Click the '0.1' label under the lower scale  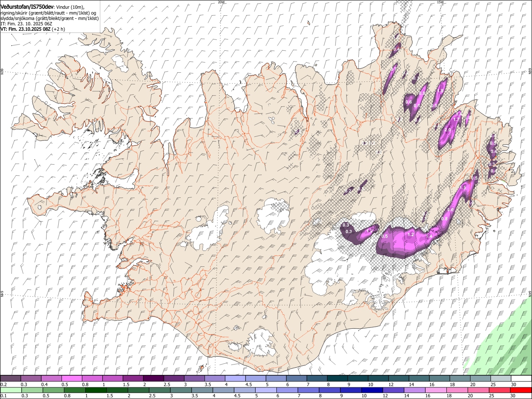pyautogui.click(x=4, y=396)
